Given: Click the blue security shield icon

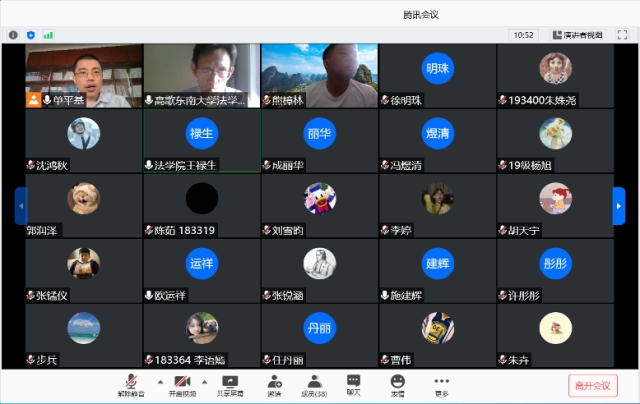Looking at the screenshot, I should pos(30,34).
